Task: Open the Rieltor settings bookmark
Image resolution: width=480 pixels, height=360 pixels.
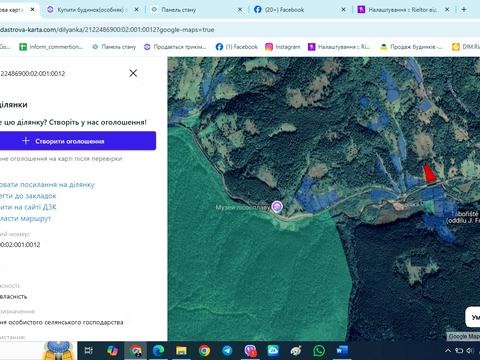Action: click(x=339, y=47)
